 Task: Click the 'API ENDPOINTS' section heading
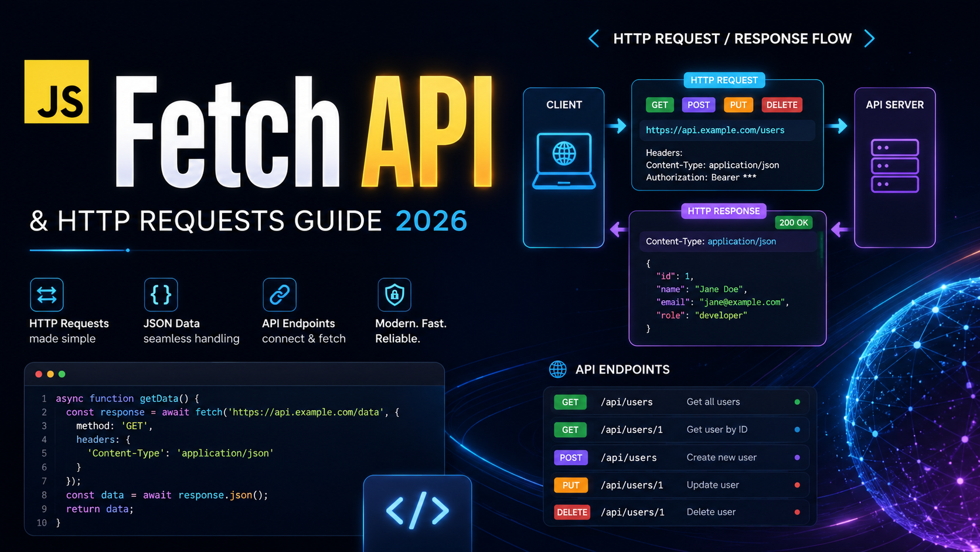point(622,370)
